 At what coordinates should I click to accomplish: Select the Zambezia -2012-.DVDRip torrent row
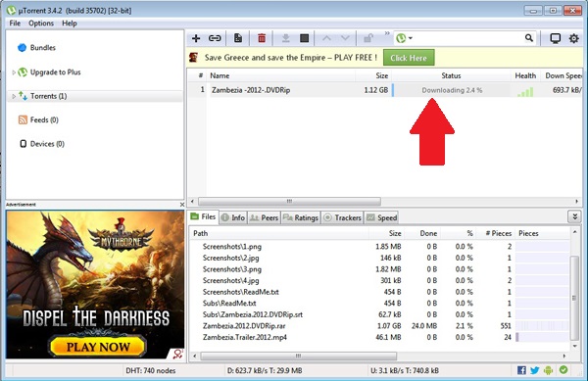(385, 90)
